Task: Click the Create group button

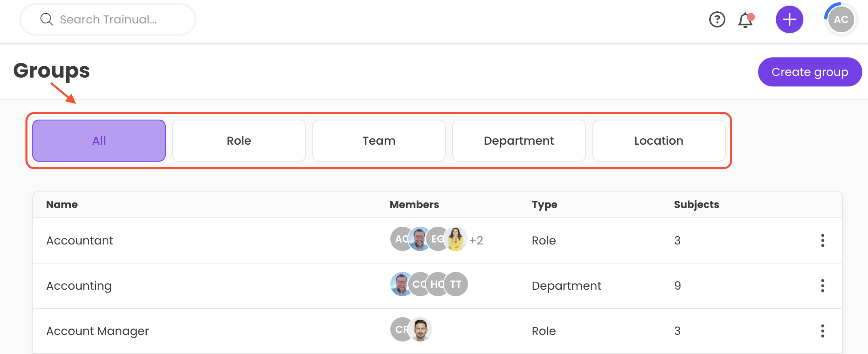Action: (810, 72)
